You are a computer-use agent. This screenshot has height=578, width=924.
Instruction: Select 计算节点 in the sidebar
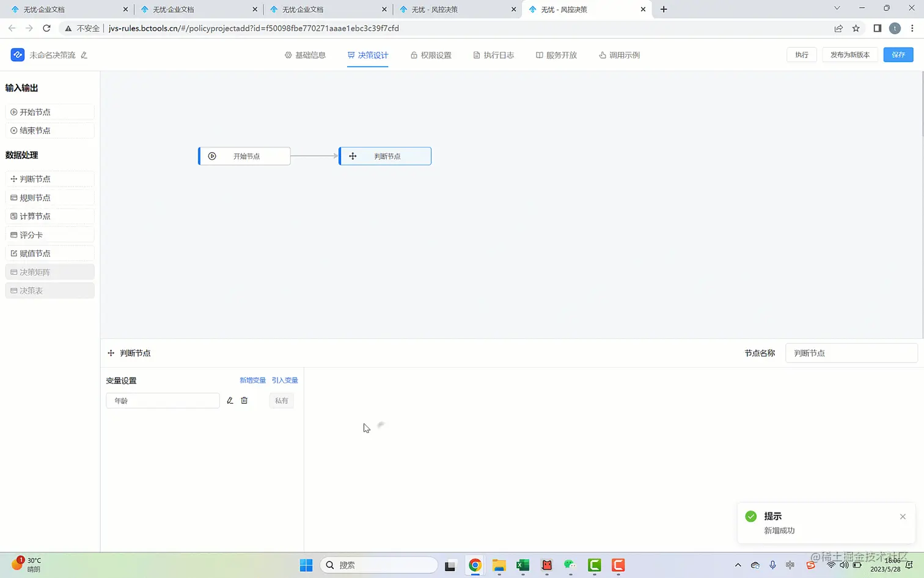(50, 217)
